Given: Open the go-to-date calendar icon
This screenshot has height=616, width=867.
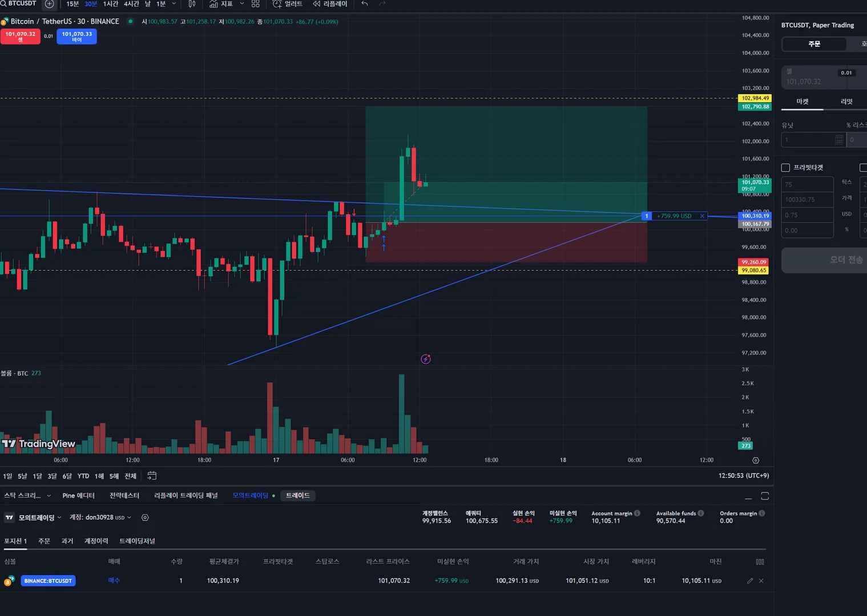Looking at the screenshot, I should pos(152,476).
